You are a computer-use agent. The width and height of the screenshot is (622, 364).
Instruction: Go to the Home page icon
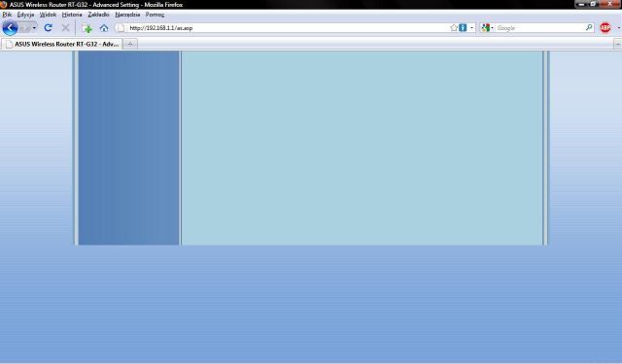point(104,28)
